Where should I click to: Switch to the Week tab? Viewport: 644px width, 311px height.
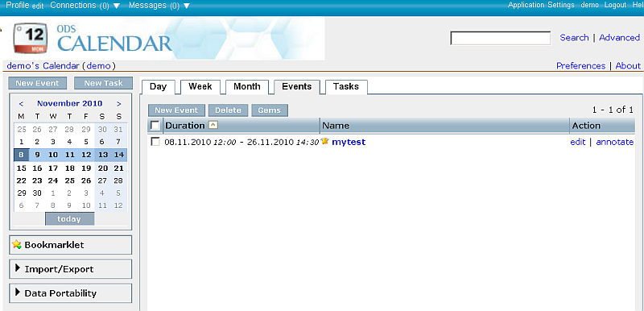(200, 87)
